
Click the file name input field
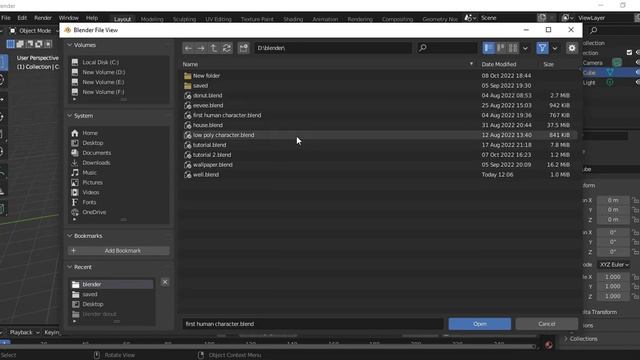tap(313, 324)
